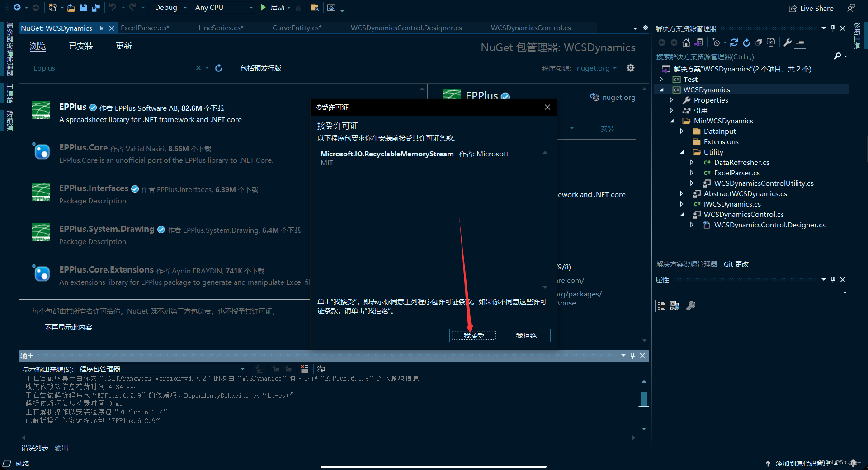
Task: Click the Solution Explorer search field
Action: click(744, 56)
